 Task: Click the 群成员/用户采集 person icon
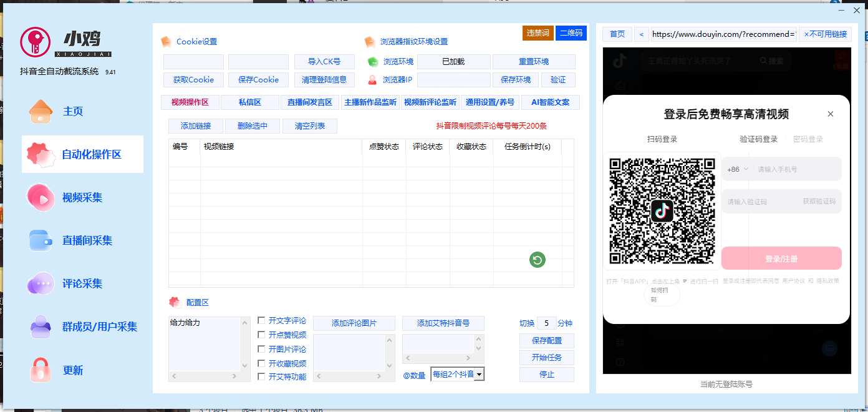pos(41,326)
